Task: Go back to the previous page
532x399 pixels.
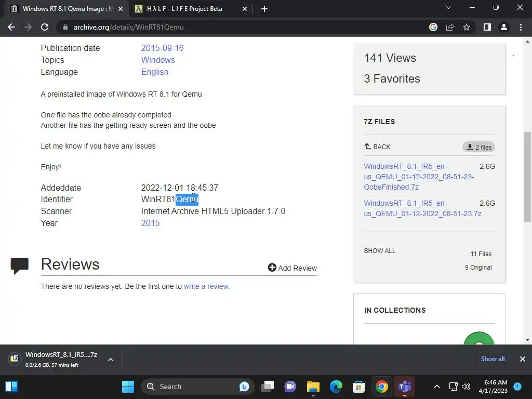Action: point(11,27)
